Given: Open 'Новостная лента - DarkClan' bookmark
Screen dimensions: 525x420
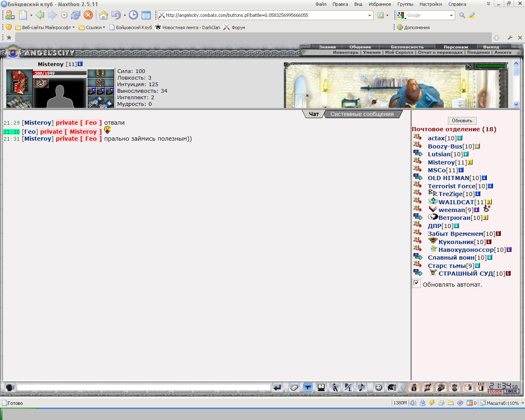Looking at the screenshot, I should 187,27.
